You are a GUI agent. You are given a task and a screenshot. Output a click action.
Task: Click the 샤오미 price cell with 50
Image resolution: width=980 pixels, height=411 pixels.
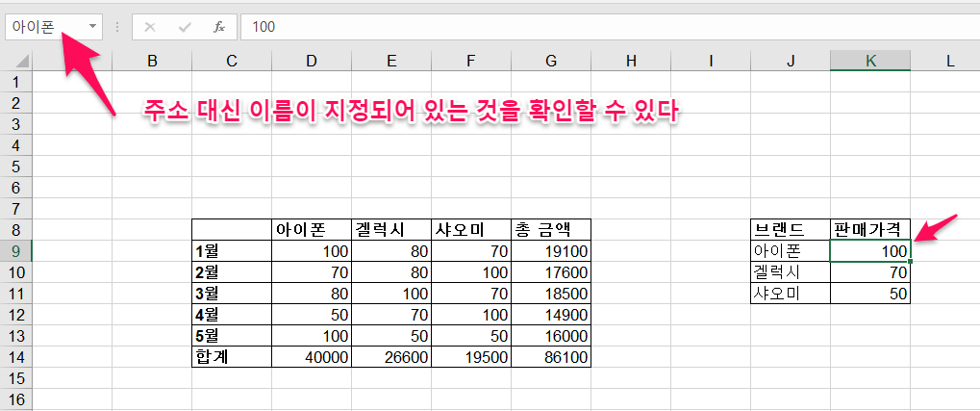coord(870,294)
